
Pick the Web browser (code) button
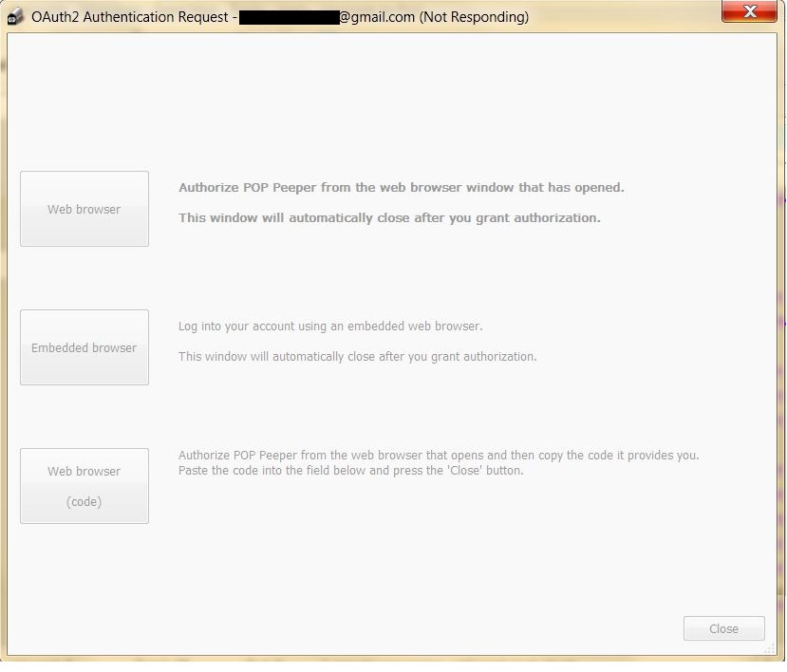coord(84,486)
